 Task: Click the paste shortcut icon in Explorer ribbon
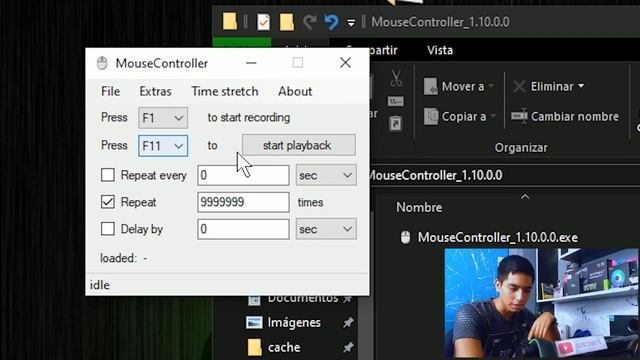(x=395, y=123)
